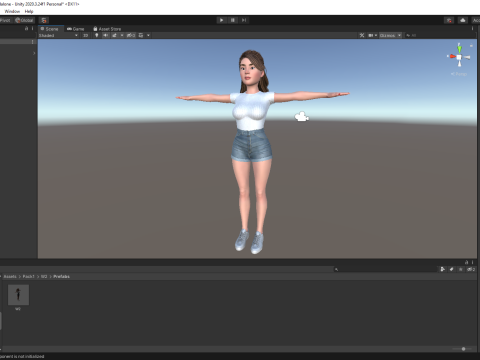Screen dimensions: 480x360
Task: Toggle scene effects with the skybox icon
Action: point(114,35)
